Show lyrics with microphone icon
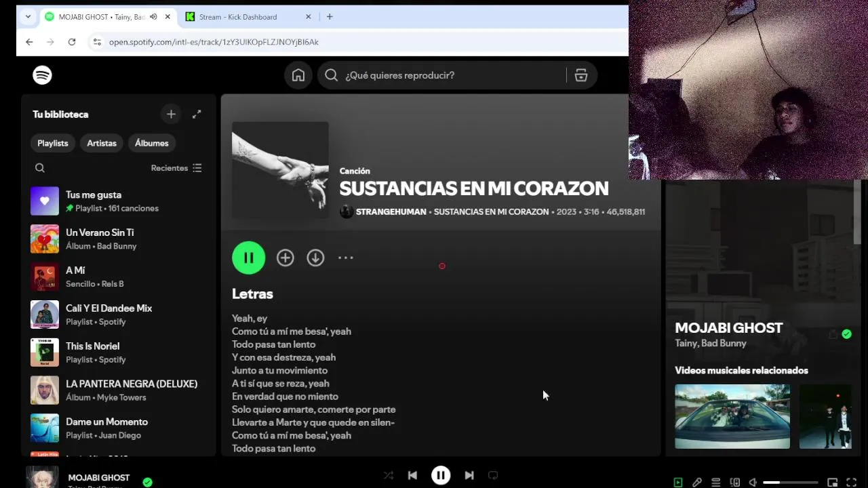The width and height of the screenshot is (868, 488). tap(697, 483)
